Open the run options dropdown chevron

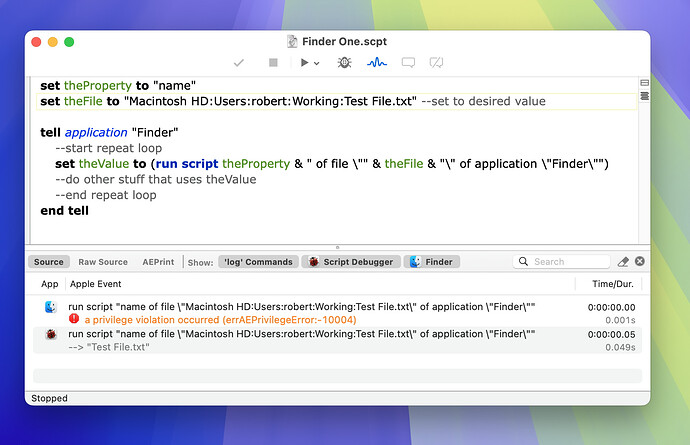(x=316, y=63)
